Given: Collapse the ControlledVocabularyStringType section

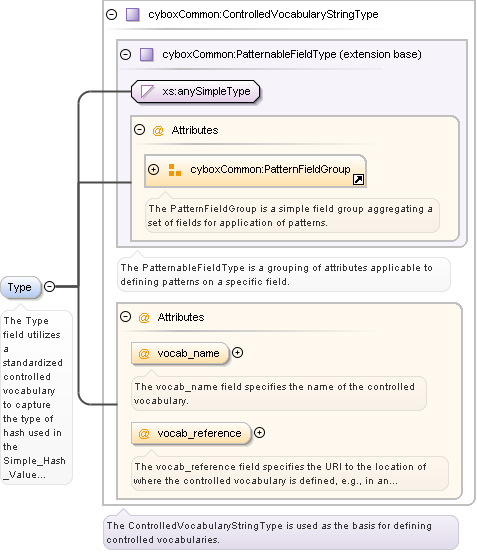Looking at the screenshot, I should 111,14.
